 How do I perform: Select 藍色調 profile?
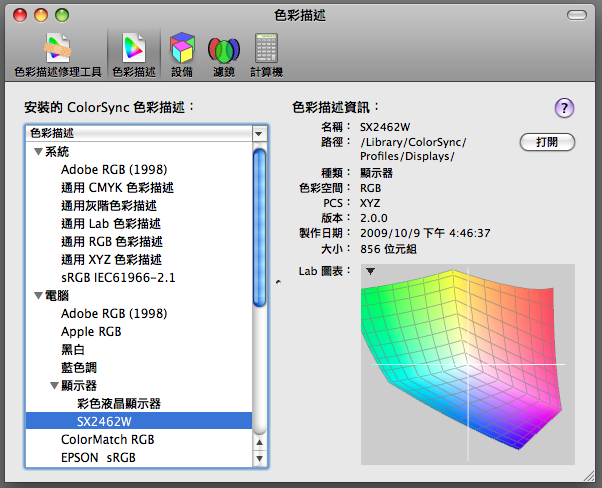pyautogui.click(x=79, y=368)
